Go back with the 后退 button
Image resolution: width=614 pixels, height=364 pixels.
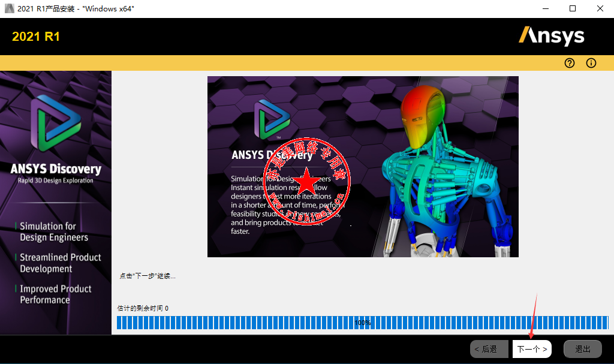tap(489, 349)
